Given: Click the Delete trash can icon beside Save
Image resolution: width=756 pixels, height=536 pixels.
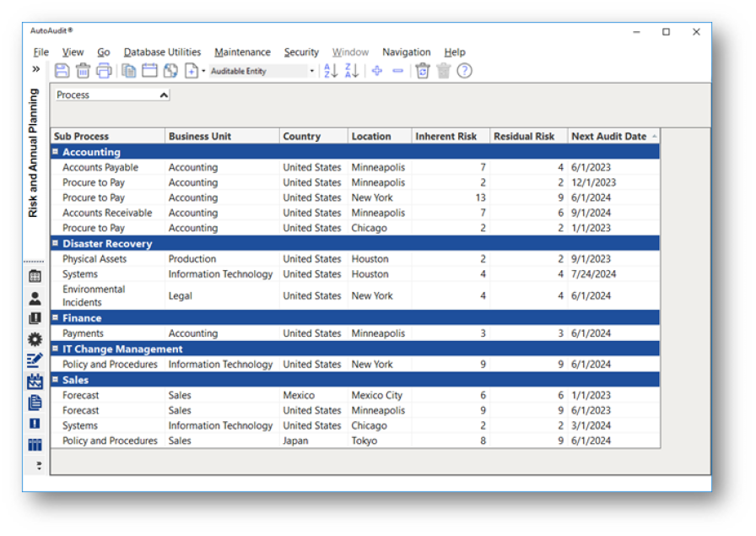Looking at the screenshot, I should pyautogui.click(x=83, y=71).
